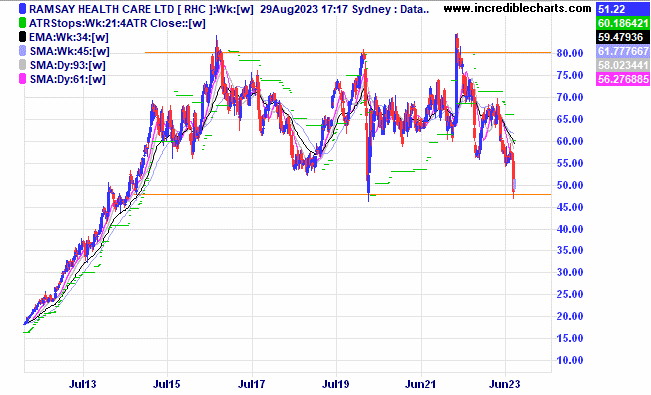Click the Jun23 date axis label
The height and width of the screenshot is (395, 651).
click(x=504, y=384)
